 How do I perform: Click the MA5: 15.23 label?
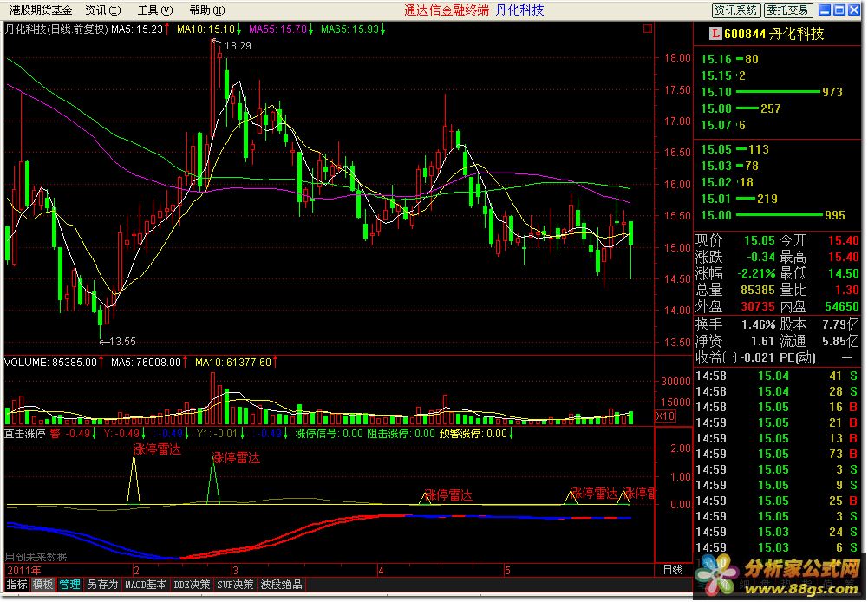(x=137, y=29)
